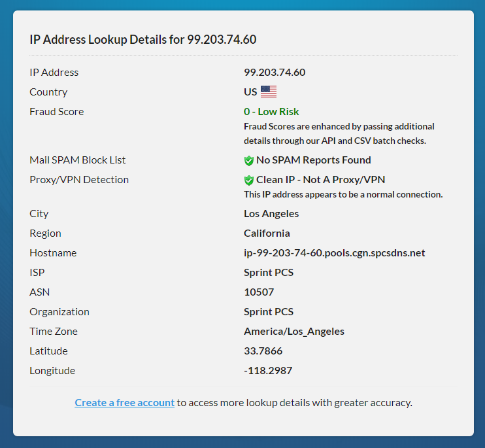Click the 'ASN' label
This screenshot has height=448, width=485.
[40, 292]
